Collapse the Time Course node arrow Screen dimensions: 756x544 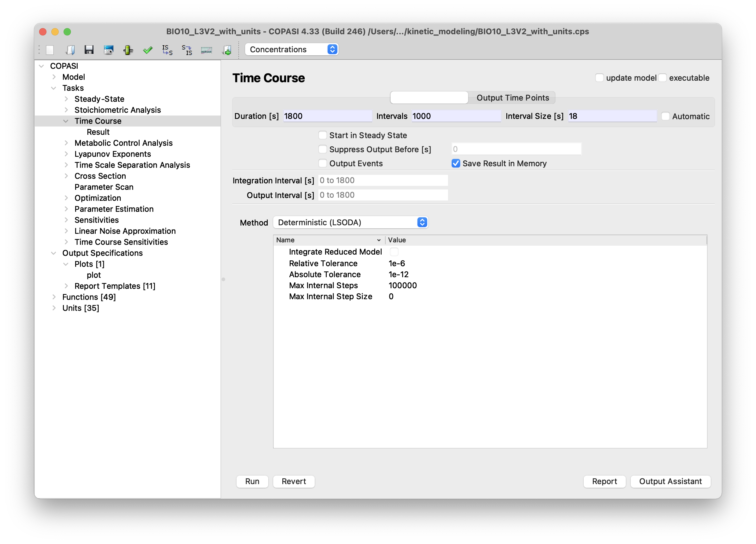66,121
